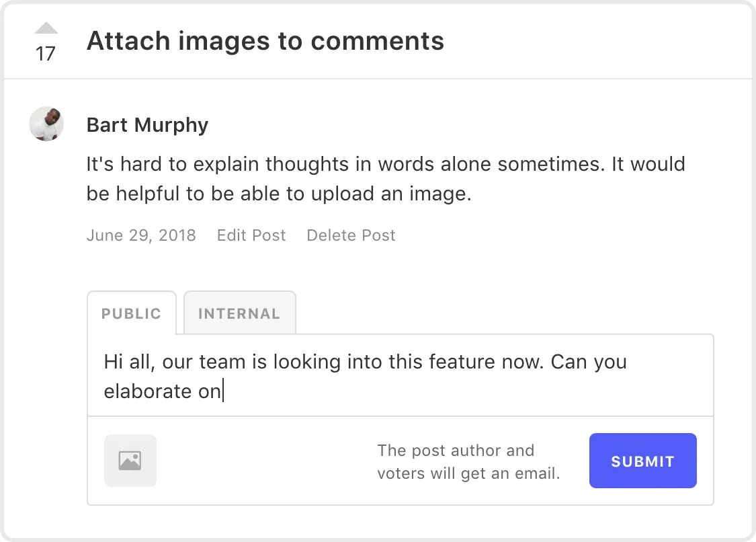Click the vote count showing 17
This screenshot has height=542, width=756.
coord(46,54)
